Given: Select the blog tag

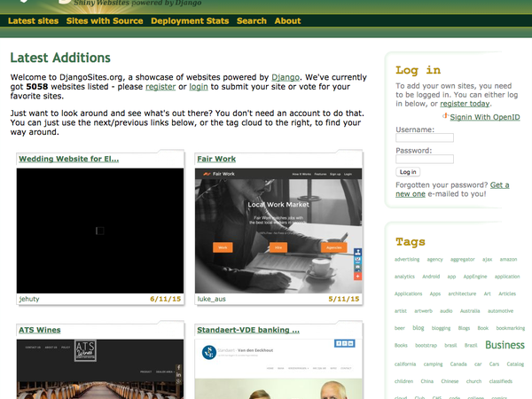Looking at the screenshot, I should [x=418, y=328].
